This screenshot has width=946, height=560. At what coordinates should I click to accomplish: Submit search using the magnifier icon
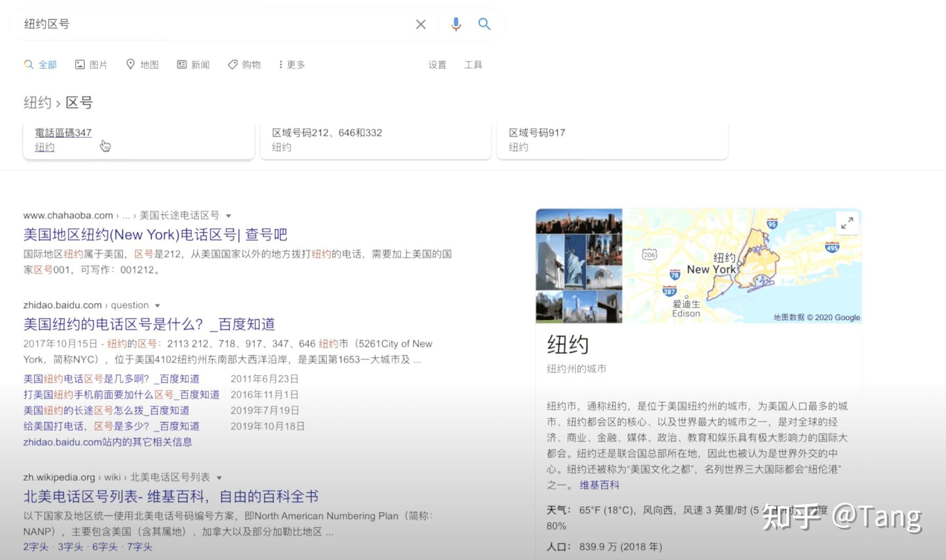pyautogui.click(x=484, y=24)
